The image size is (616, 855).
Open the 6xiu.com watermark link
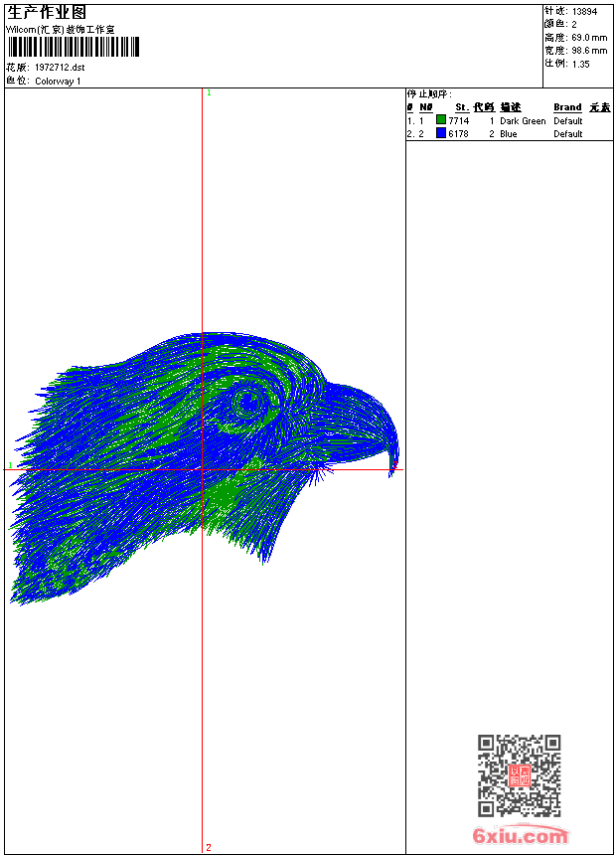coord(520,836)
